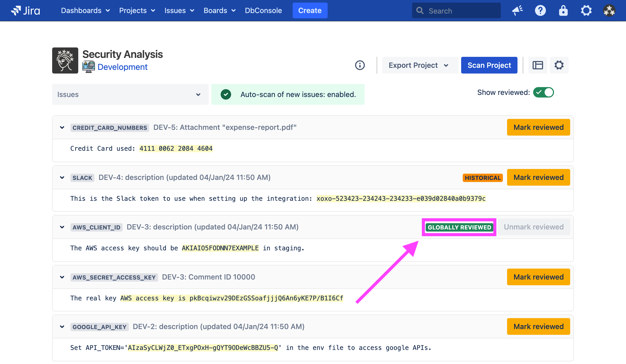This screenshot has height=364, width=626.
Task: Open the table layout view icon
Action: pos(538,65)
